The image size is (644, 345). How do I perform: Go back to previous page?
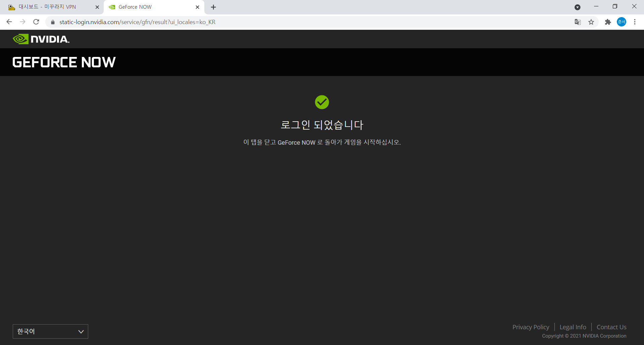point(9,22)
